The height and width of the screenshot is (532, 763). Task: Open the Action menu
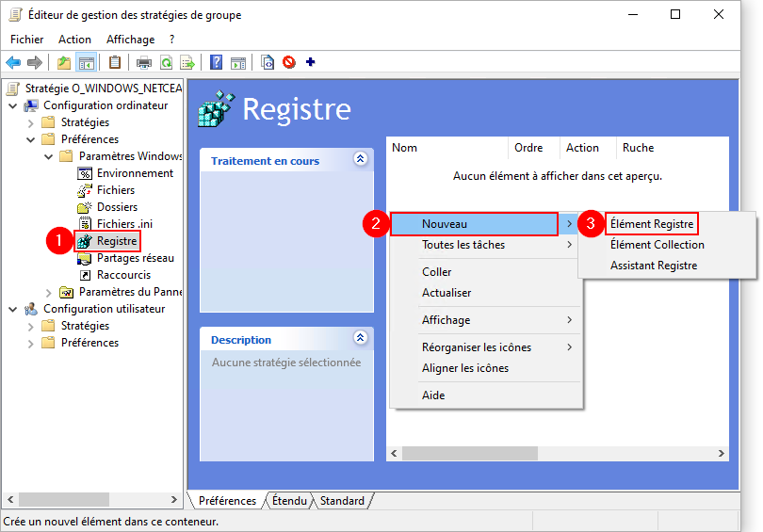point(75,40)
